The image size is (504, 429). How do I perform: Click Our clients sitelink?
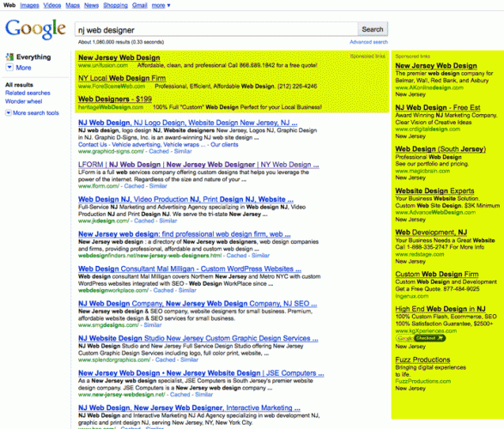coord(224,144)
